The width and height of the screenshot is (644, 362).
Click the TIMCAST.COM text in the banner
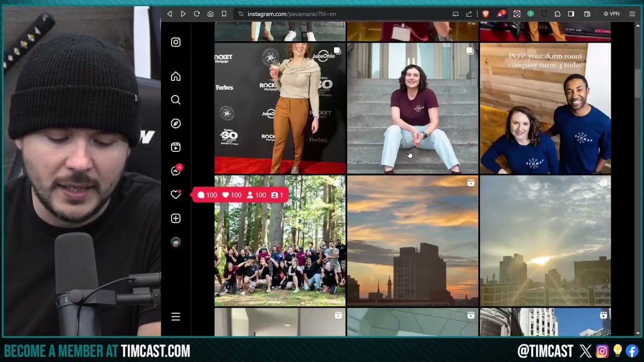point(155,351)
